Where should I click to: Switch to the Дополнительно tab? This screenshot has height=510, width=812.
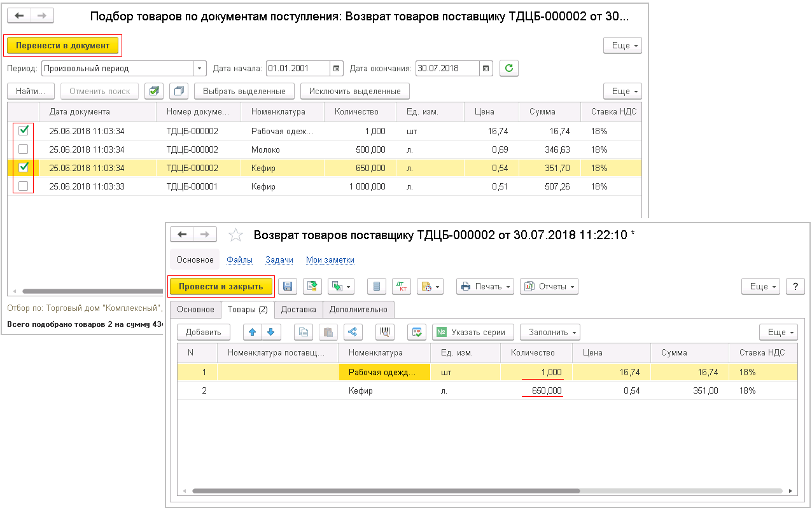358,310
